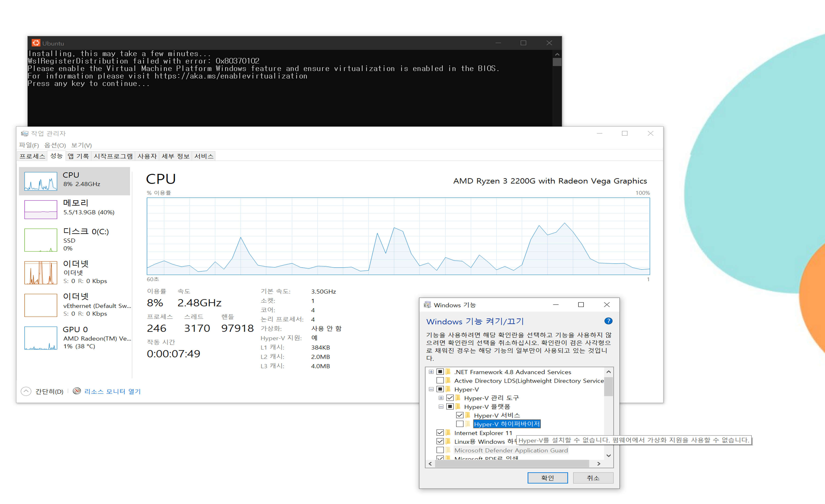Image resolution: width=825 pixels, height=504 pixels.
Task: Expand the Hyper-V 관리 도구 node
Action: 441,398
